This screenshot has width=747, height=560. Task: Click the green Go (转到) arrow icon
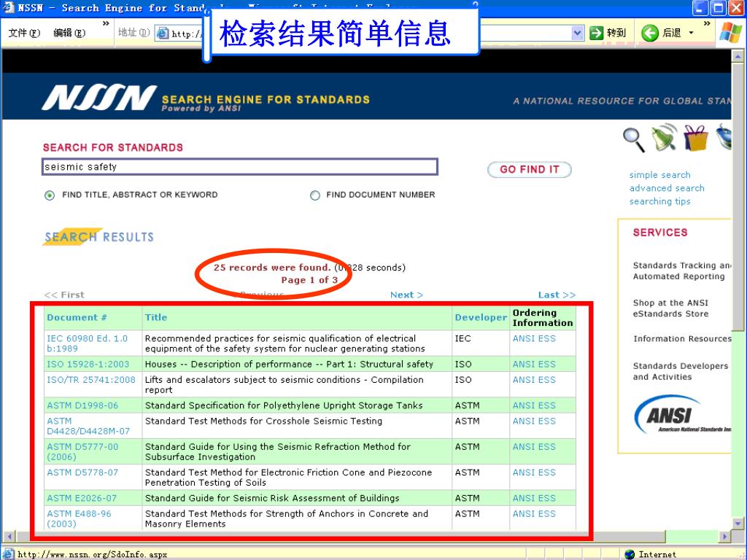[x=596, y=33]
